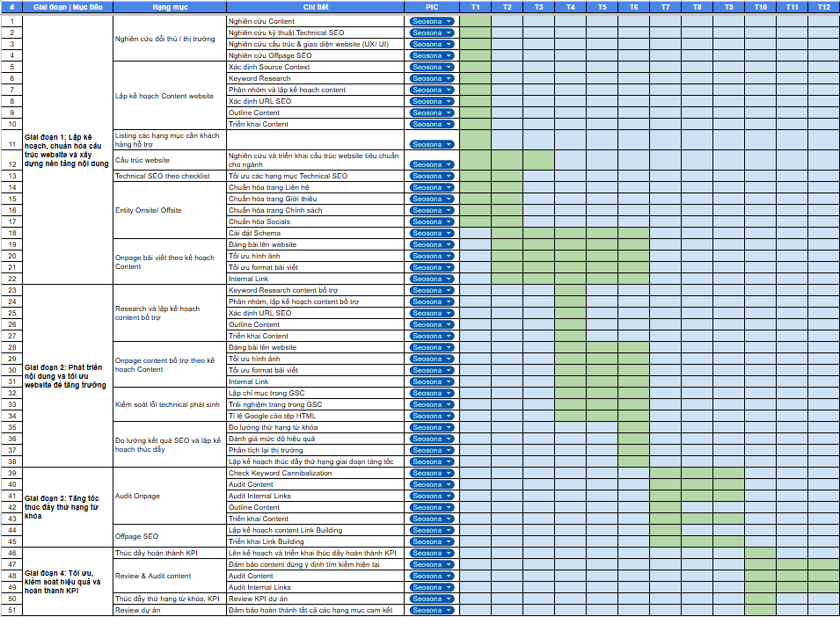The image size is (840, 617).
Task: Select the Nghiên cứu Content cell
Action: click(x=316, y=21)
